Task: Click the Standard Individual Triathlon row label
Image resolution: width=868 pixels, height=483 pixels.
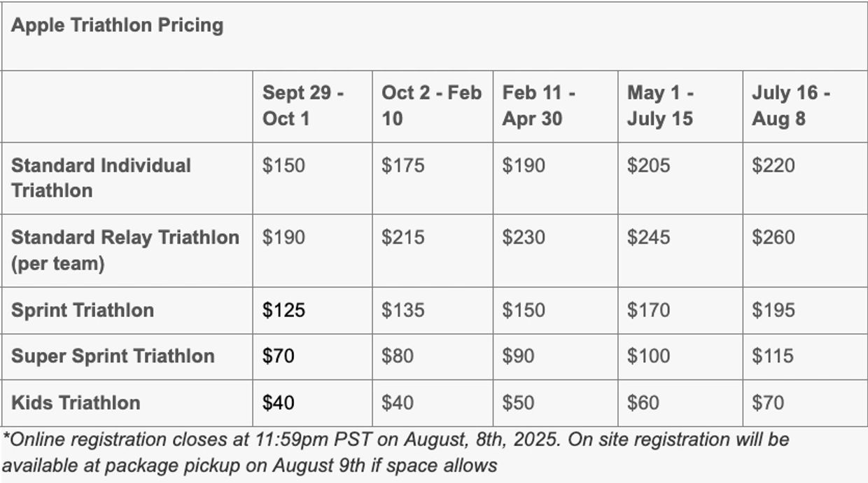Action: tap(101, 178)
